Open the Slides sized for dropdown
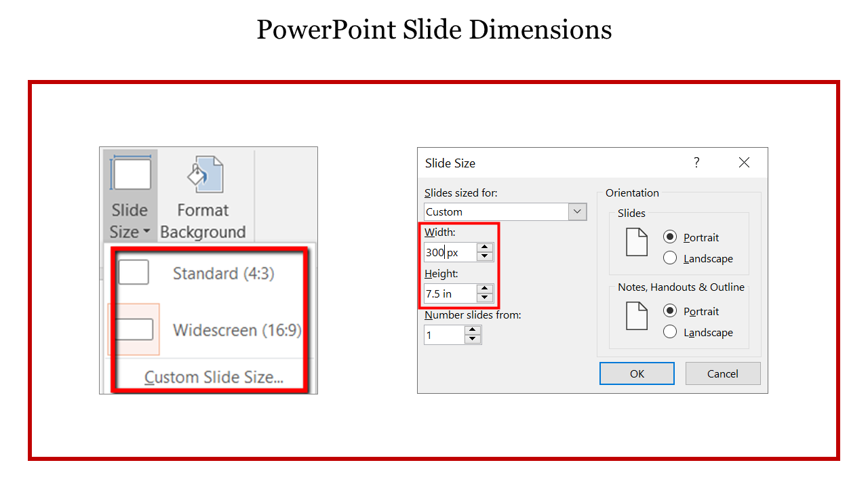868x488 pixels. (x=577, y=211)
